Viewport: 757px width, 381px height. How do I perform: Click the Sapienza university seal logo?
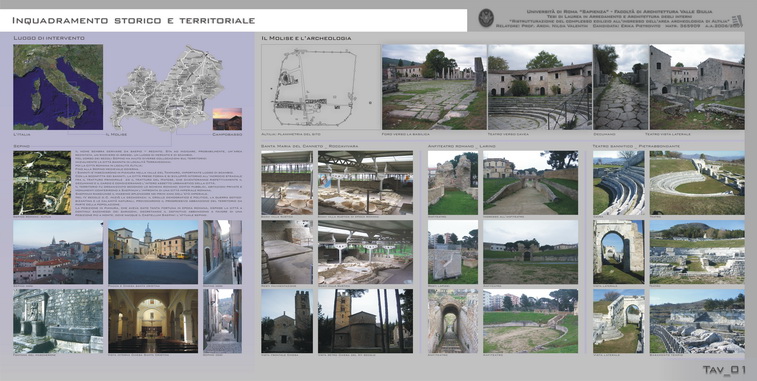click(x=486, y=18)
